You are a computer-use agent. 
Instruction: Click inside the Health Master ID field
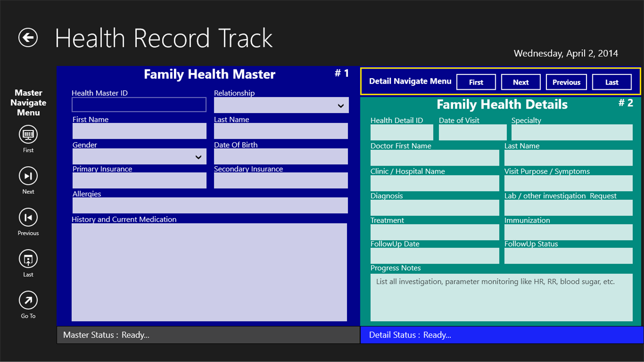(x=139, y=104)
